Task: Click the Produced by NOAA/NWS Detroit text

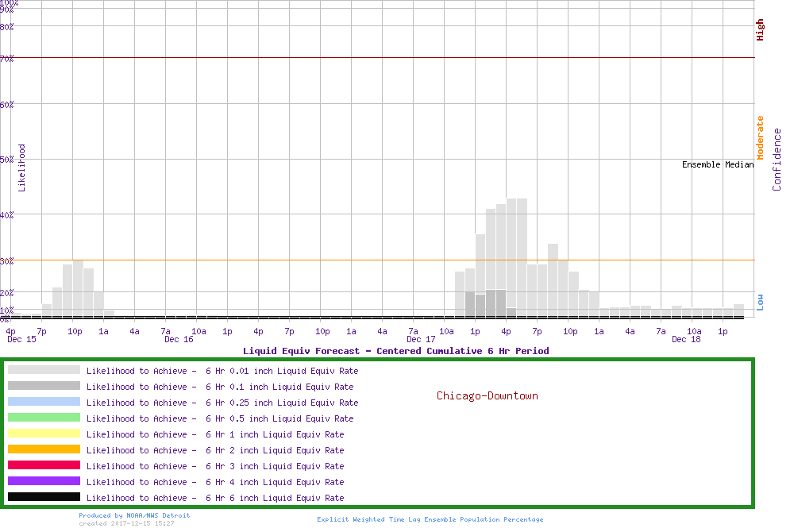Action: tap(134, 515)
